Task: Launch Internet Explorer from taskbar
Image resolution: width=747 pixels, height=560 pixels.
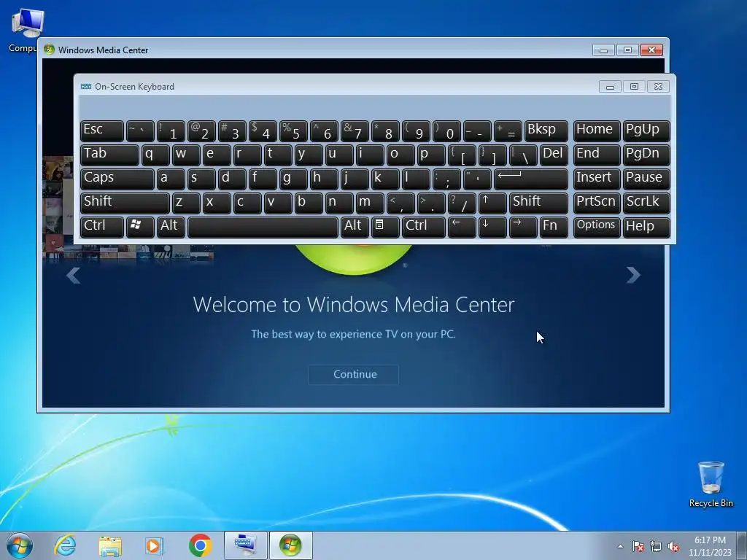Action: [65, 545]
